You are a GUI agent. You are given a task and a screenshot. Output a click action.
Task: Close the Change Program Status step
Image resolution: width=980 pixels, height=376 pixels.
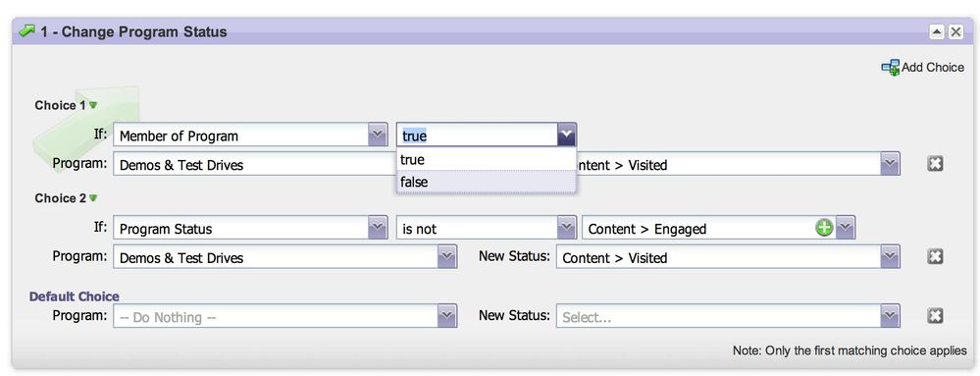(x=955, y=32)
